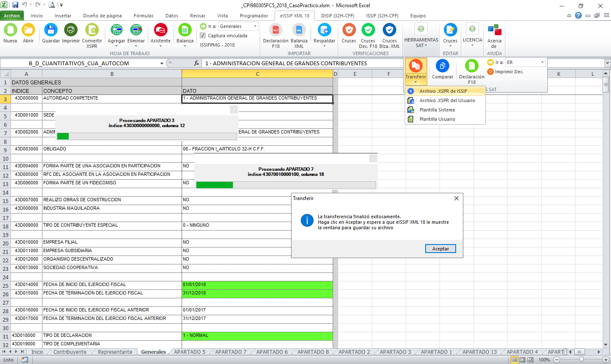Switch to the Fórmulas ribbon tab
This screenshot has width=611, height=364.
pos(144,16)
